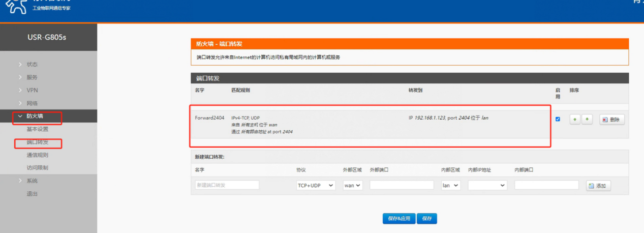Open the internal zone lan dropdown
This screenshot has width=644, height=233.
pyautogui.click(x=450, y=186)
